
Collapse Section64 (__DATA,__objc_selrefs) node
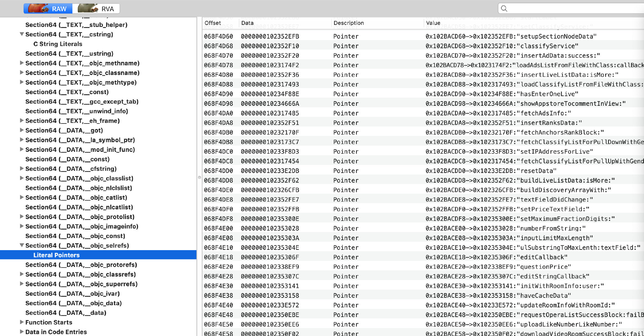(x=22, y=245)
